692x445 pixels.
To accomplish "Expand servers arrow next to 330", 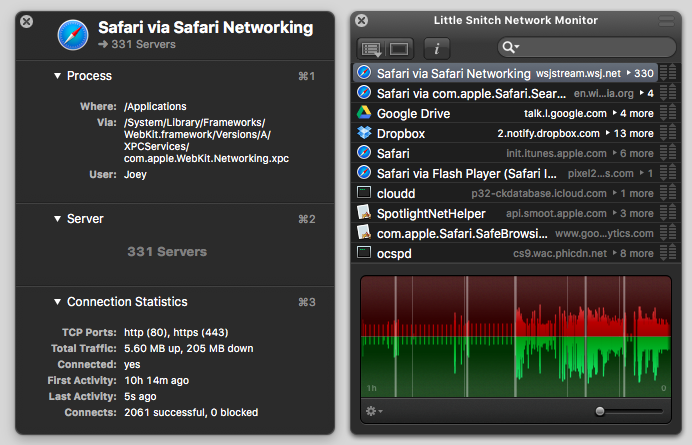I will (629, 73).
